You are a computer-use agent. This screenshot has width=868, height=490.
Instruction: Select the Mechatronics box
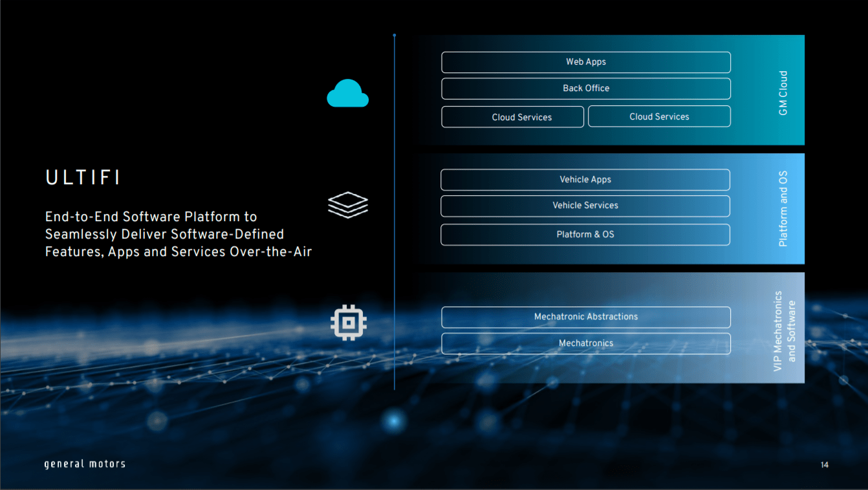click(x=586, y=343)
